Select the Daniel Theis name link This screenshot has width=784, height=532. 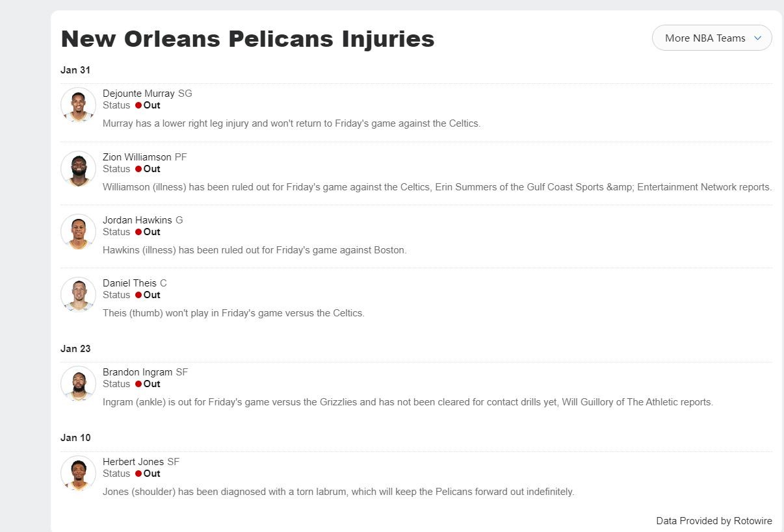click(x=129, y=283)
